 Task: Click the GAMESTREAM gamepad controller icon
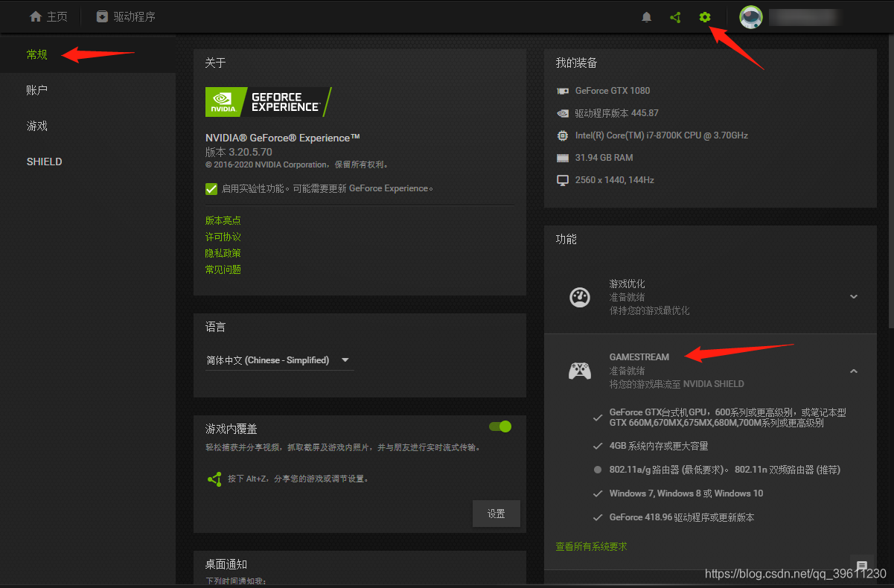coord(580,371)
